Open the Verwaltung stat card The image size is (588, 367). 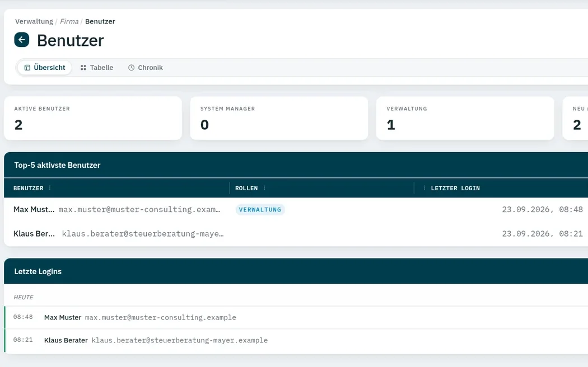coord(465,119)
